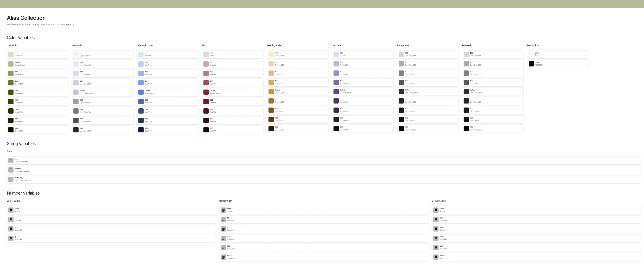Click the hash icon for Corner Radius Scale/600
Viewport: 644px width, 270px height.
436,238
